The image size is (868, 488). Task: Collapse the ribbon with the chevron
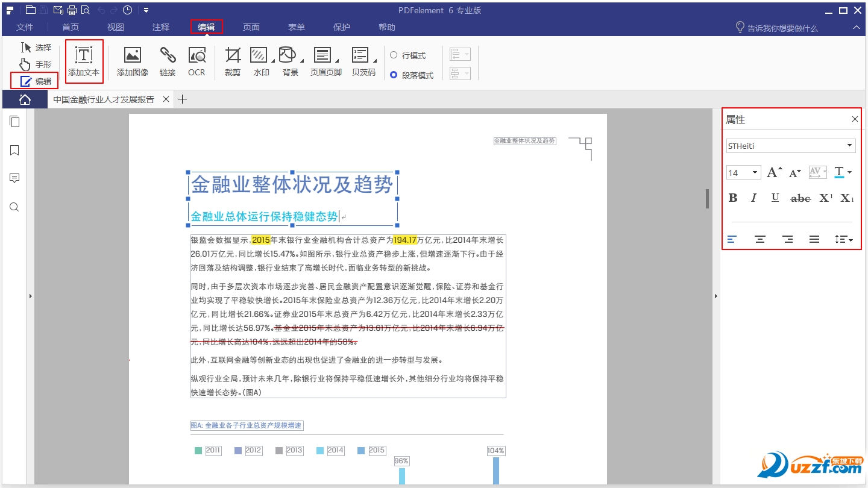click(x=857, y=27)
